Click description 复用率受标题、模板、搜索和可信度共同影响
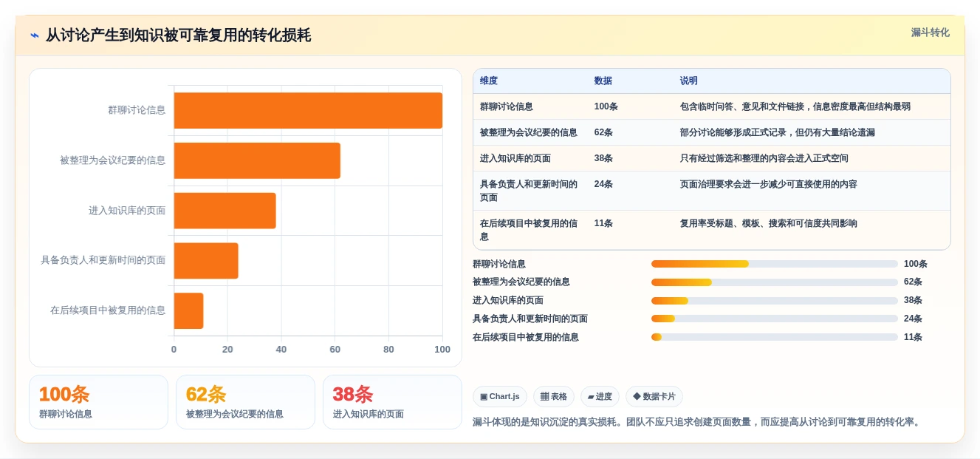This screenshot has height=459, width=980. 769,223
